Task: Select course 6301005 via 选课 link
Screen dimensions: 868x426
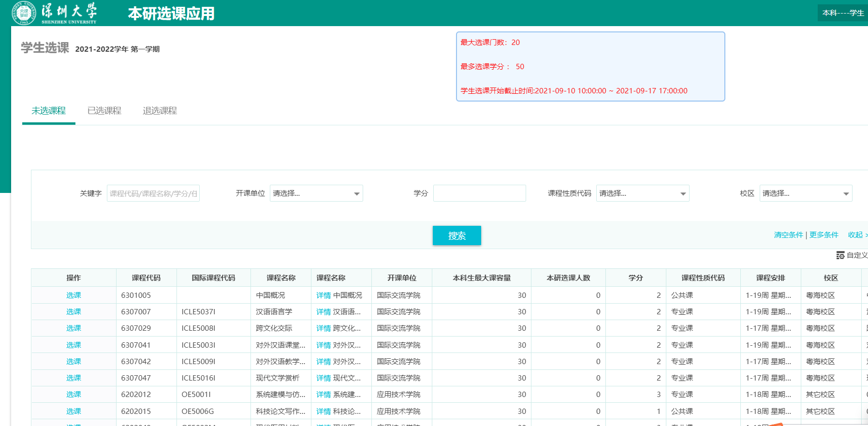Action: coord(74,295)
